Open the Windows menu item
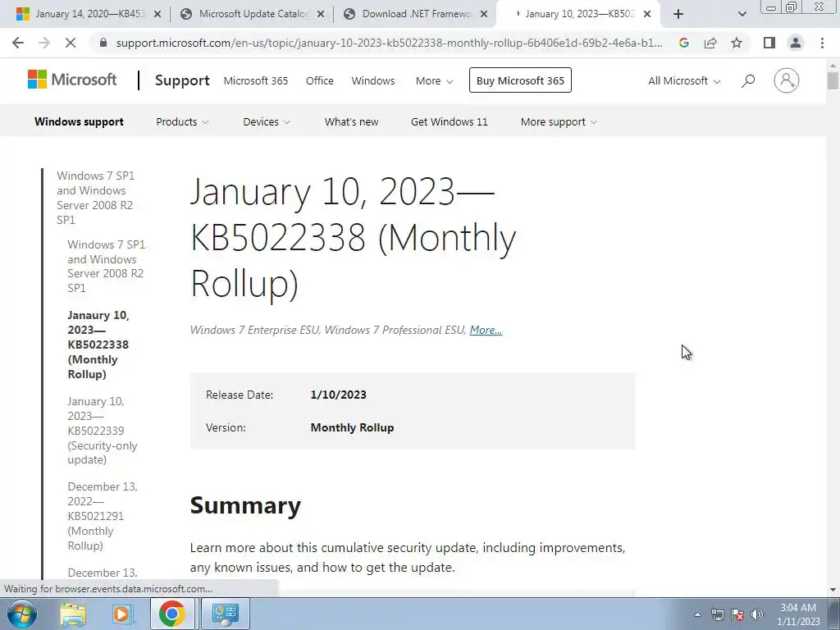This screenshot has height=630, width=840. 373,81
